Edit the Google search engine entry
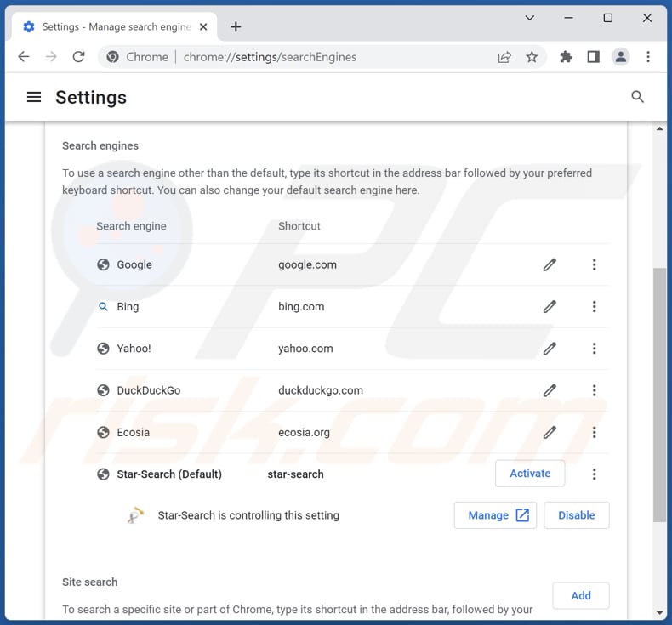Image resolution: width=672 pixels, height=625 pixels. tap(550, 264)
